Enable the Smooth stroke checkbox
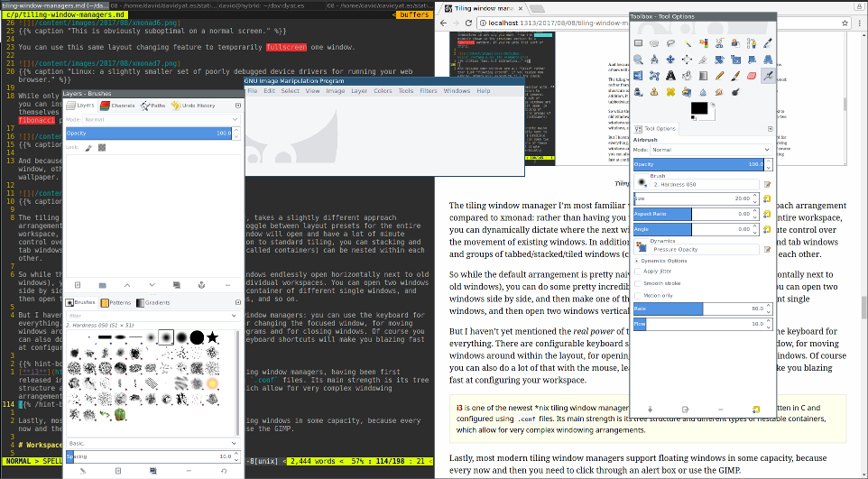 point(638,283)
